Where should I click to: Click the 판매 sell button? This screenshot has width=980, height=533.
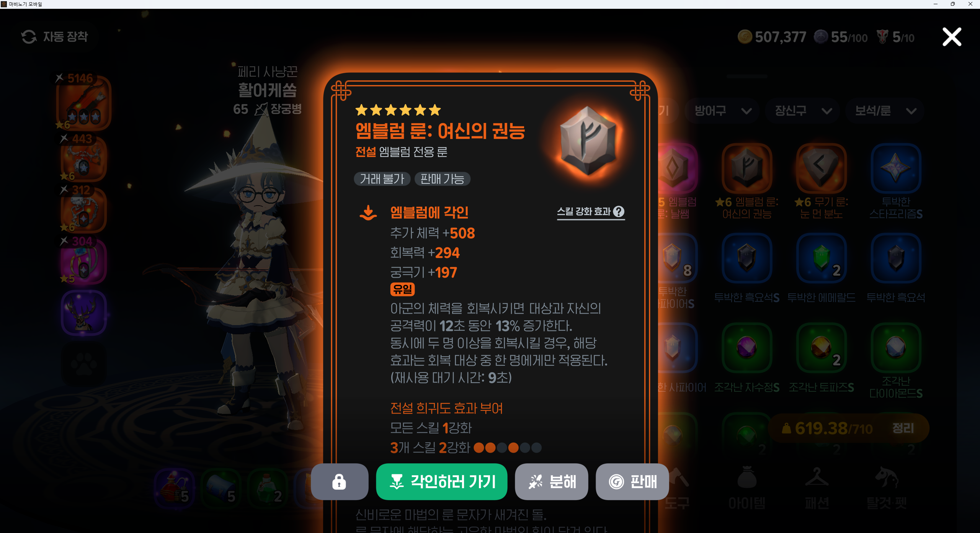[x=632, y=481]
